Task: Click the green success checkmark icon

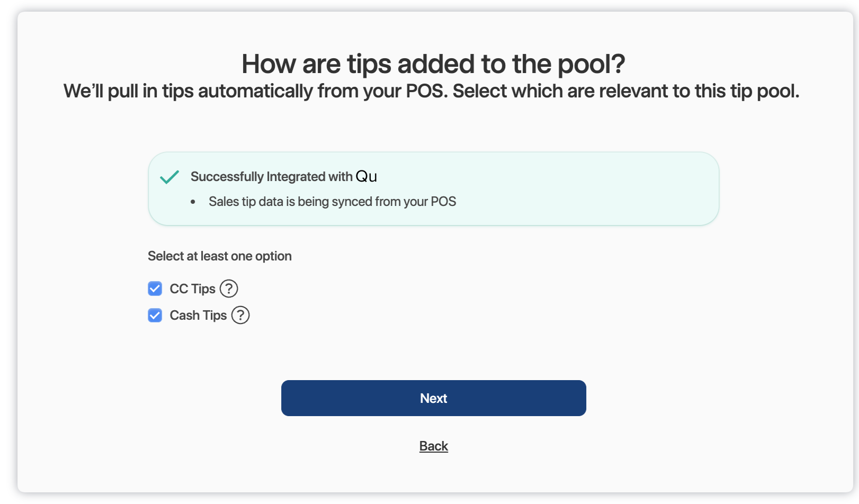Action: (169, 177)
